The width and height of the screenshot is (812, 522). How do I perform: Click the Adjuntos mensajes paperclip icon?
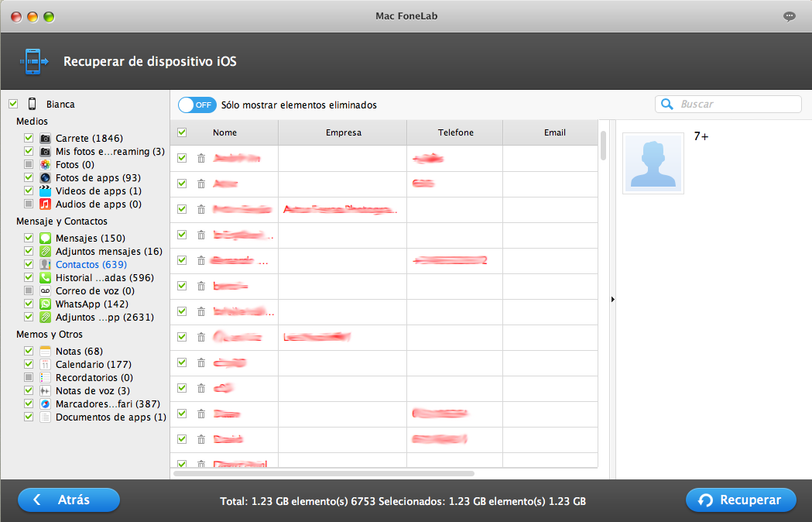coord(46,252)
